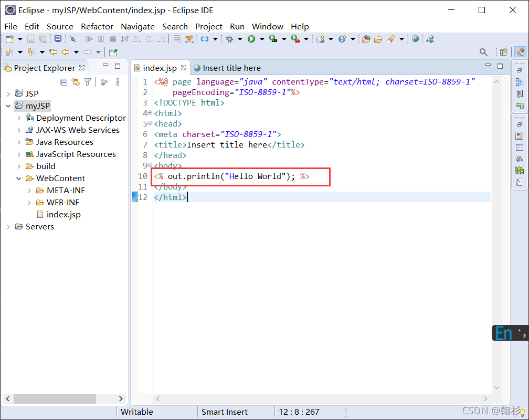Viewport: 529px width, 420px height.
Task: Select the Java EE perspective button
Action: (x=520, y=52)
